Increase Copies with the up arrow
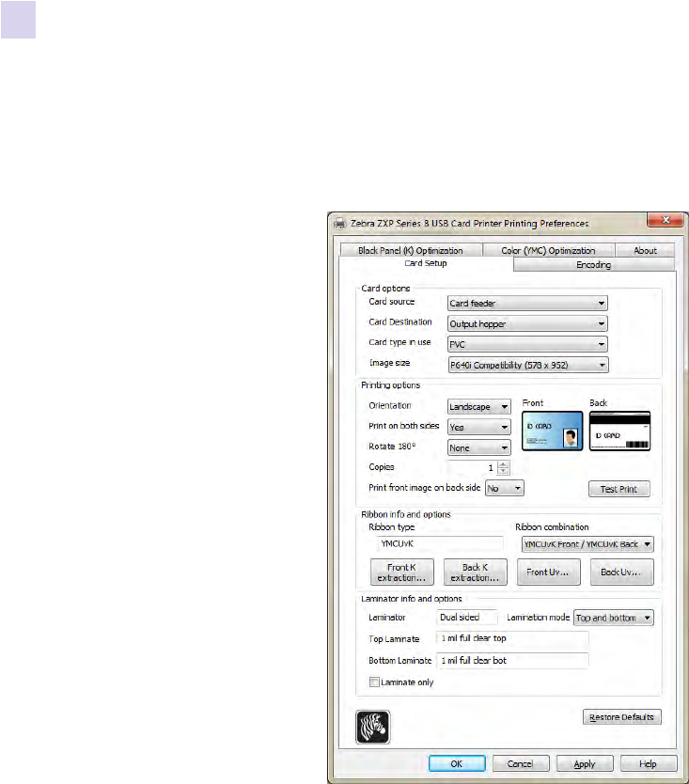This screenshot has width=689, height=784. (504, 464)
